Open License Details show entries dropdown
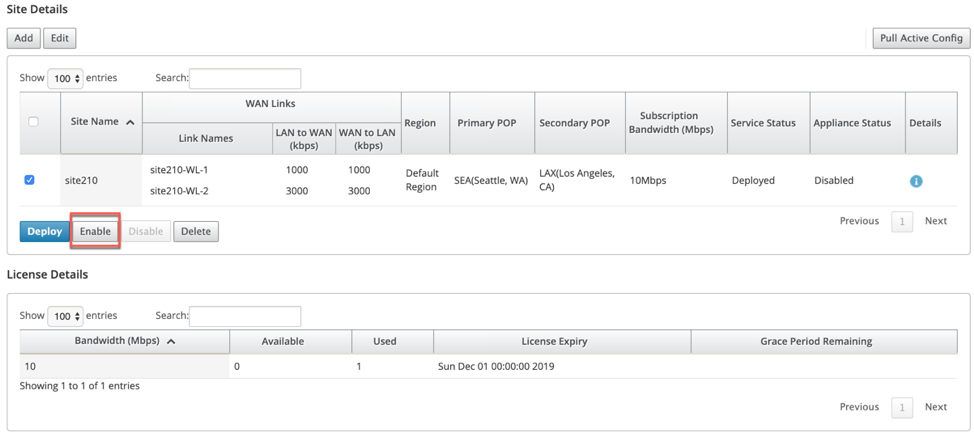Screen dimensions: 974x433 point(65,316)
